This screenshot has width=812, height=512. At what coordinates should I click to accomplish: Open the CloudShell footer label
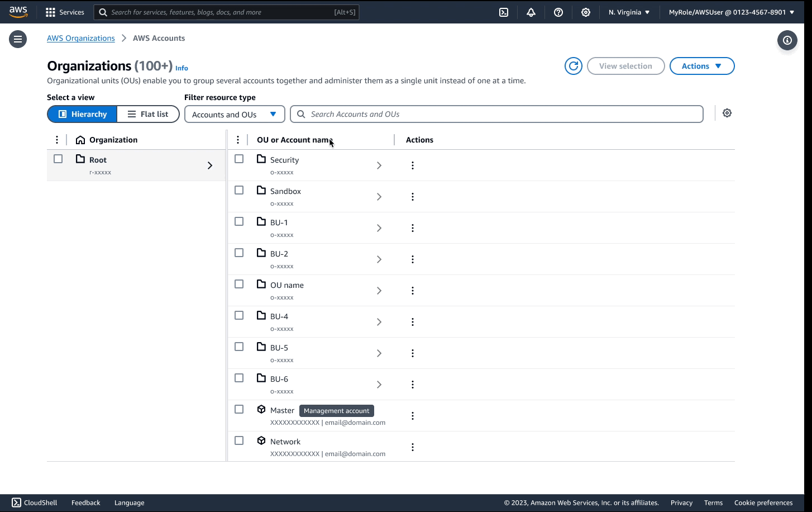(41, 502)
